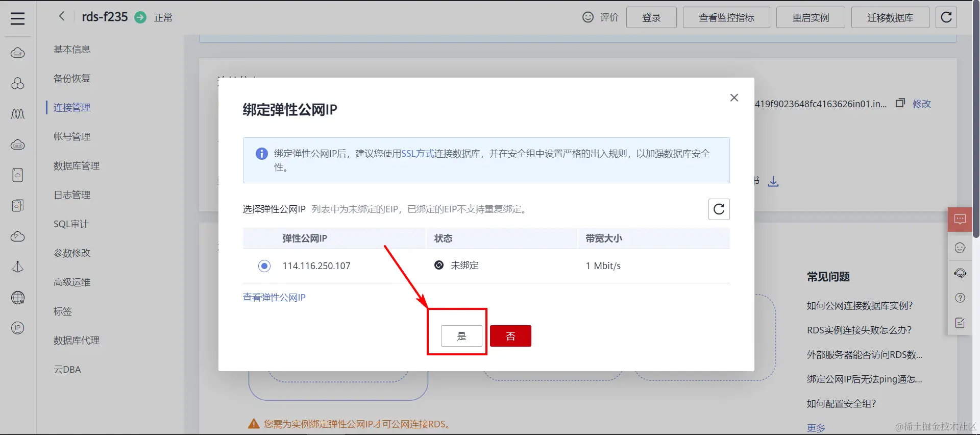Click the 迁移数据库 button
This screenshot has width=980, height=435.
pyautogui.click(x=890, y=17)
